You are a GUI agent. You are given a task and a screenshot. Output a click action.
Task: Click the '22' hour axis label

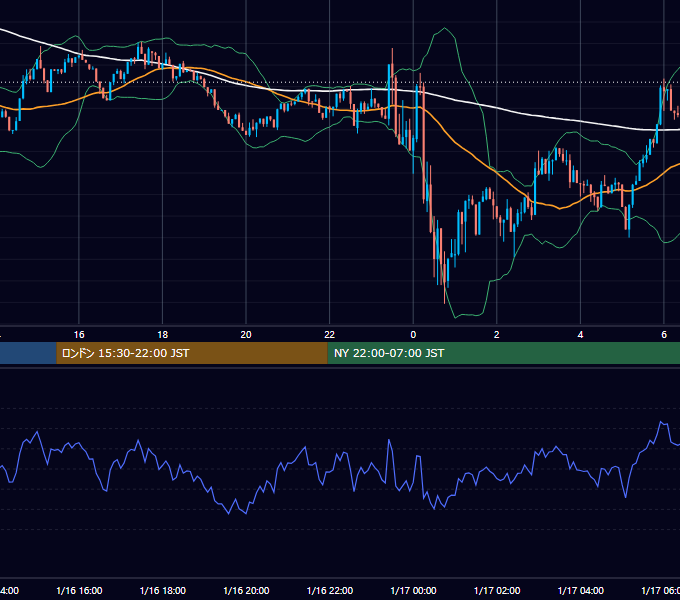(x=330, y=335)
